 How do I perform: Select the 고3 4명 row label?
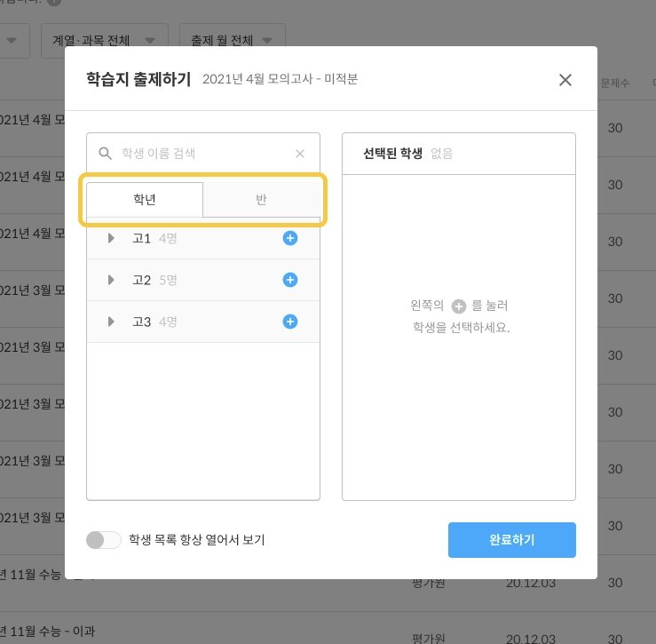[154, 322]
